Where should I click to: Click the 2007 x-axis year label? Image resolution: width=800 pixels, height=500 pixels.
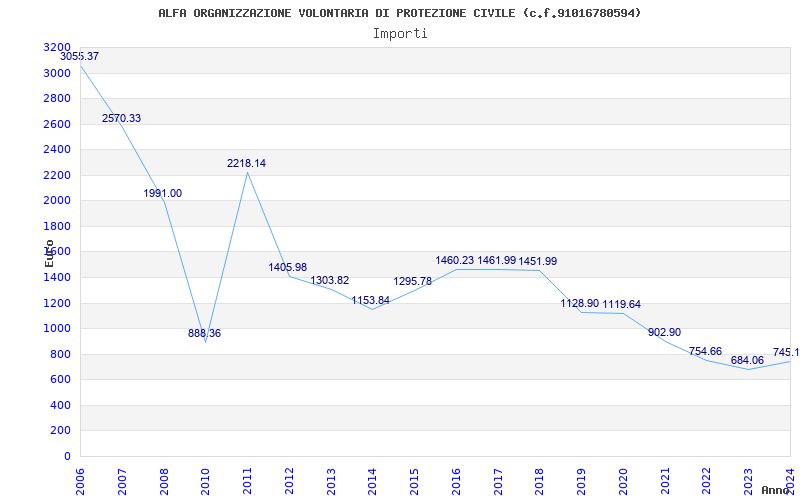pos(122,480)
